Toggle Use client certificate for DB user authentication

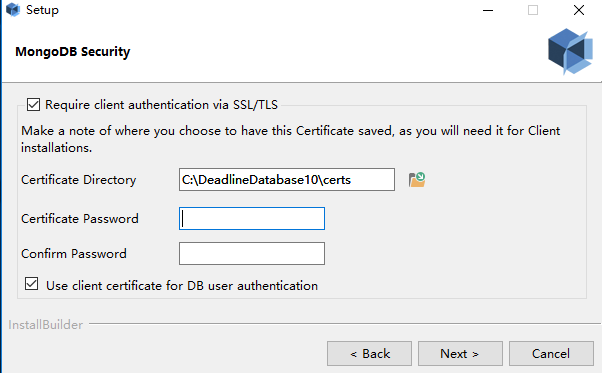[31, 284]
